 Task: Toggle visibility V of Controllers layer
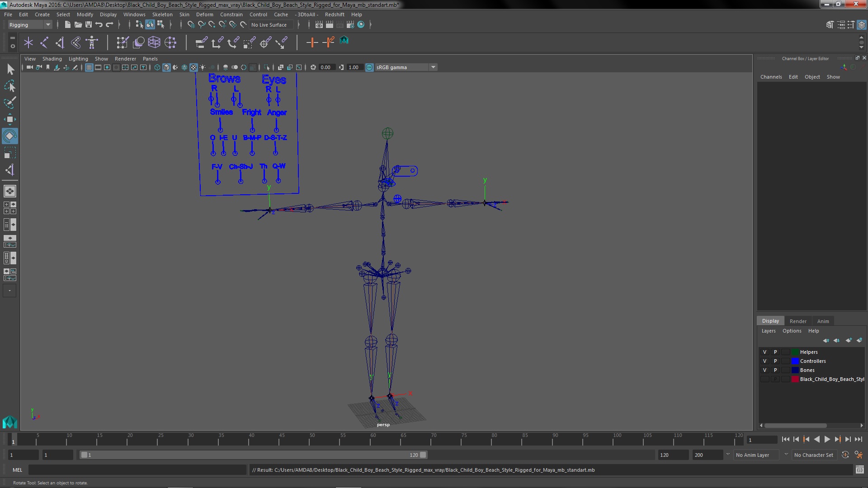[x=764, y=361]
